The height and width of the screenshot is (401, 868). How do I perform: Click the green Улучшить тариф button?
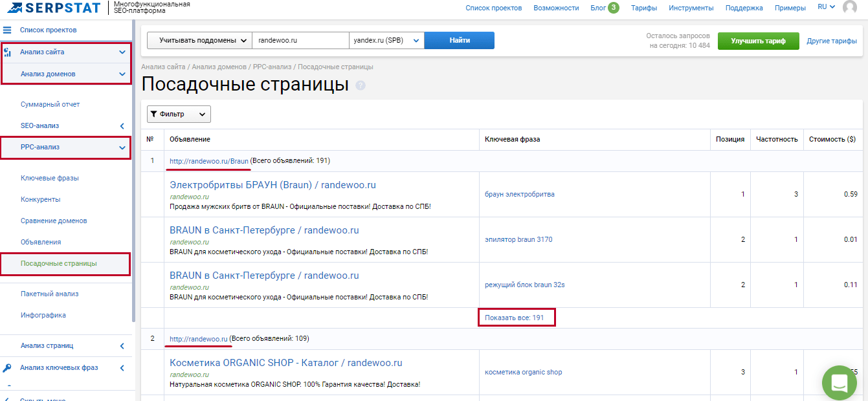pos(758,41)
